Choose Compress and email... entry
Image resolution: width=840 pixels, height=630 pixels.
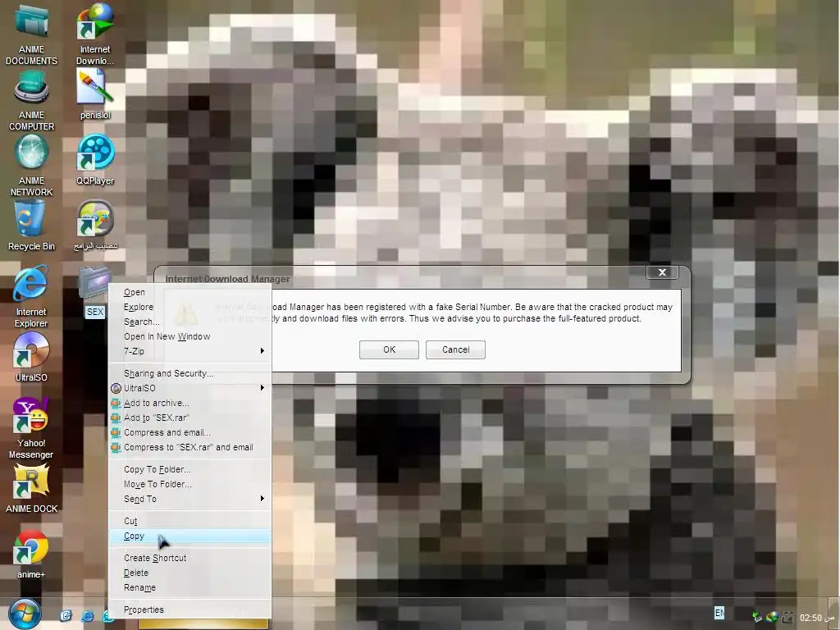(189, 432)
